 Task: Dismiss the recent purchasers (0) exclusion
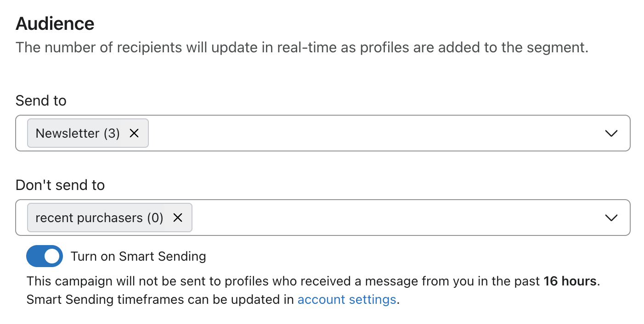pos(178,218)
